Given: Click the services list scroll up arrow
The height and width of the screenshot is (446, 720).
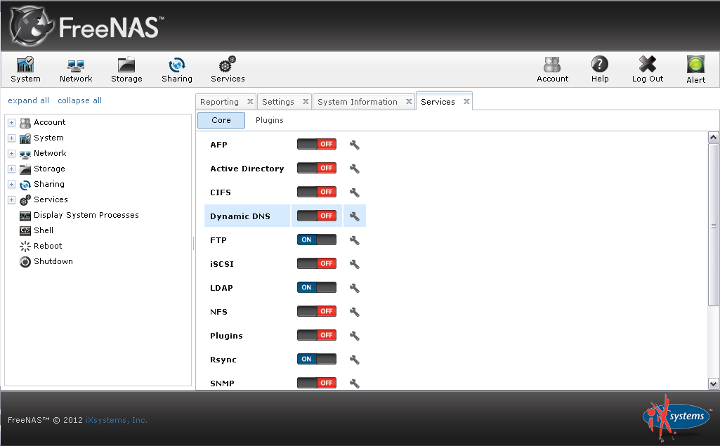Looking at the screenshot, I should point(713,137).
